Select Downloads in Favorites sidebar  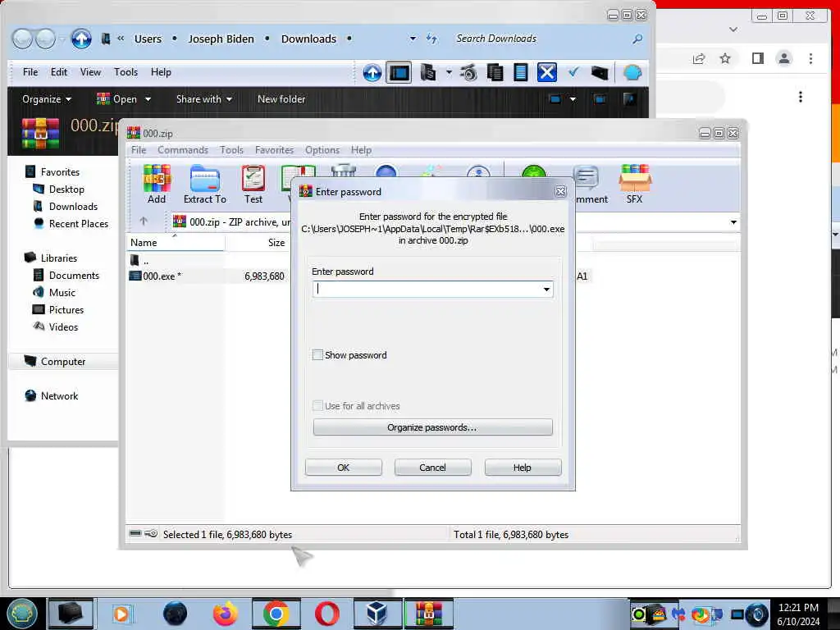click(73, 206)
